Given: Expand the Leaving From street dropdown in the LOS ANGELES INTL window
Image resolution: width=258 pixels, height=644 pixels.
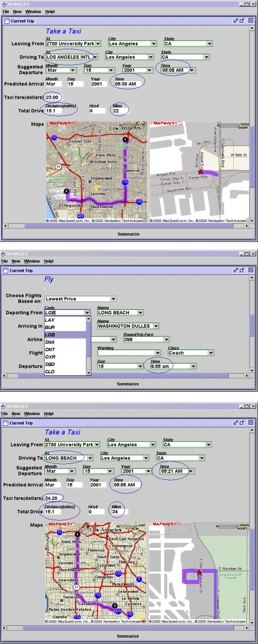Looking at the screenshot, I should point(98,44).
